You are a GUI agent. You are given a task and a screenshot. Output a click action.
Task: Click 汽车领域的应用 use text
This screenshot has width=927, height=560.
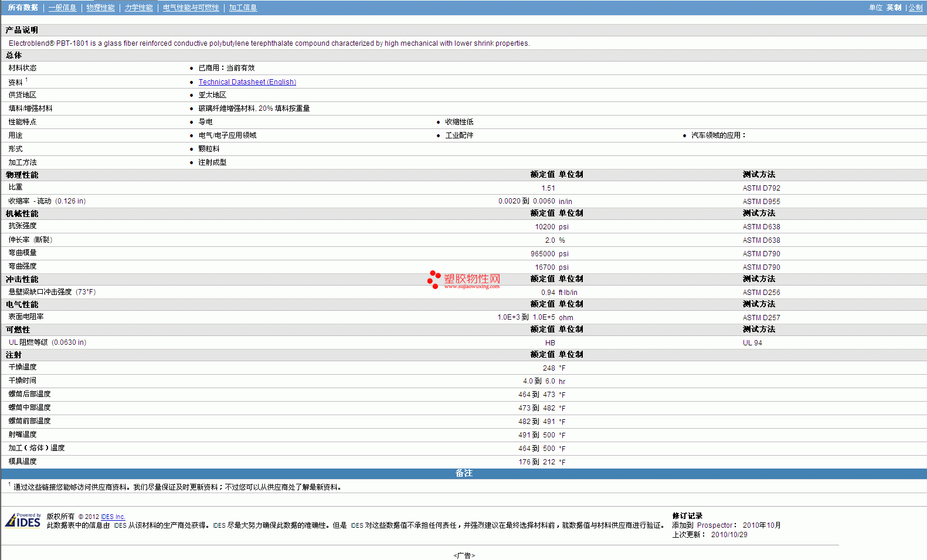click(x=718, y=135)
